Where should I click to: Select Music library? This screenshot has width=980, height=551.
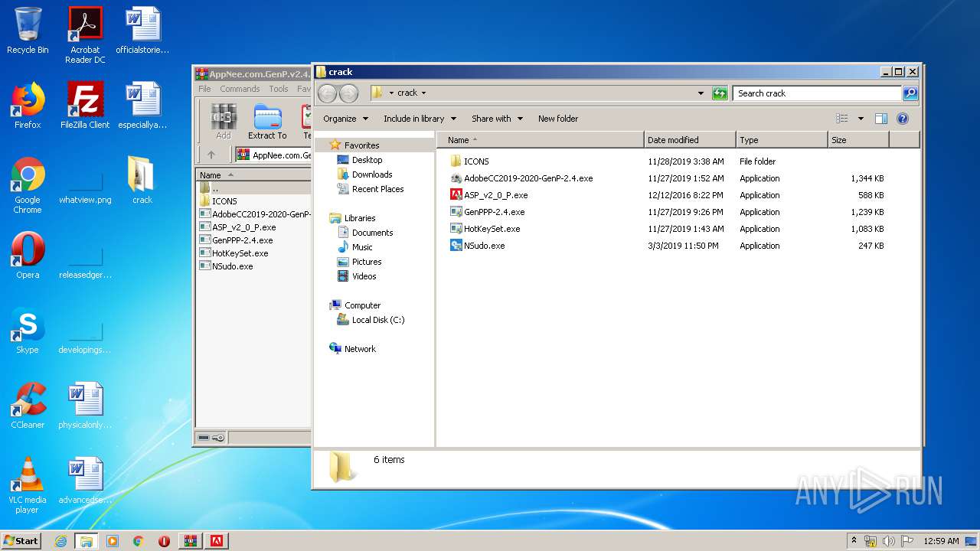click(362, 247)
